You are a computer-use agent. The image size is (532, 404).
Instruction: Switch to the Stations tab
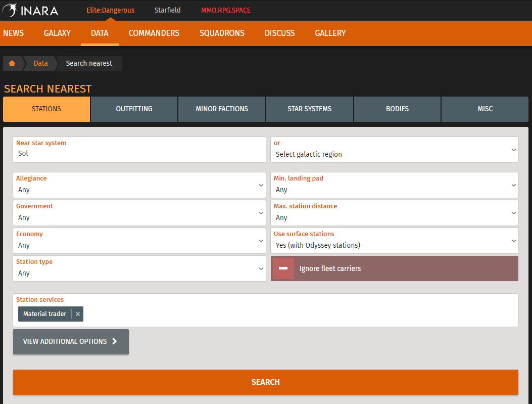pyautogui.click(x=46, y=109)
